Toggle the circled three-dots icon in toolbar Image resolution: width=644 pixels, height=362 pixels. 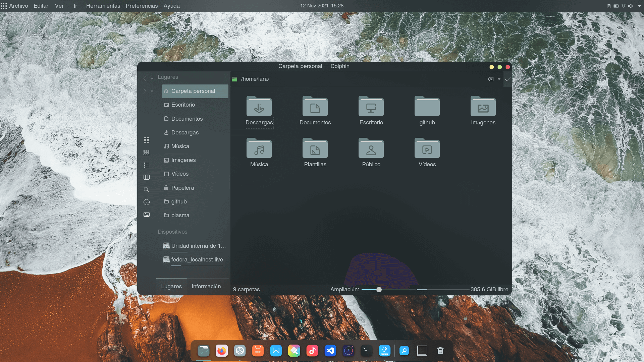click(x=147, y=202)
